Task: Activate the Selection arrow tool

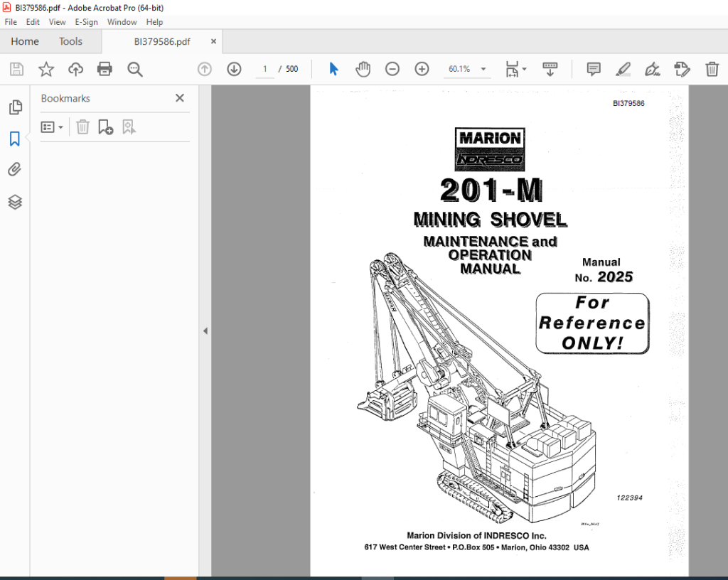Action: point(333,69)
